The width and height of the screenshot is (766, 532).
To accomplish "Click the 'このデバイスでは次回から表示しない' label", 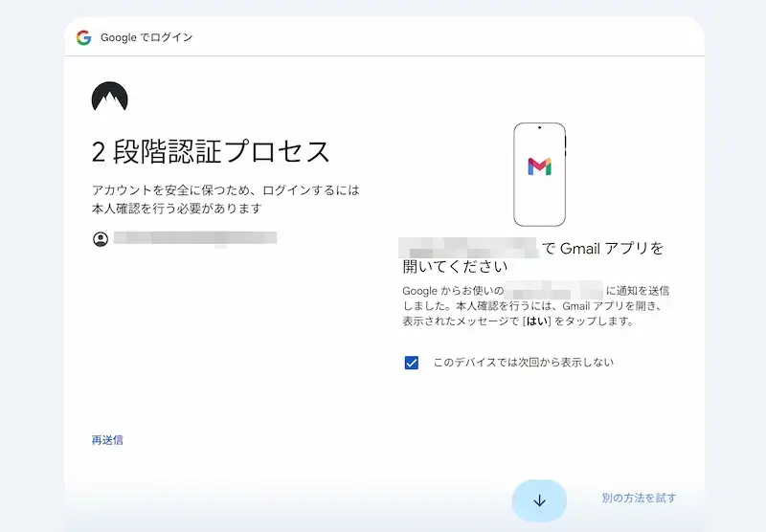I will coord(523,362).
